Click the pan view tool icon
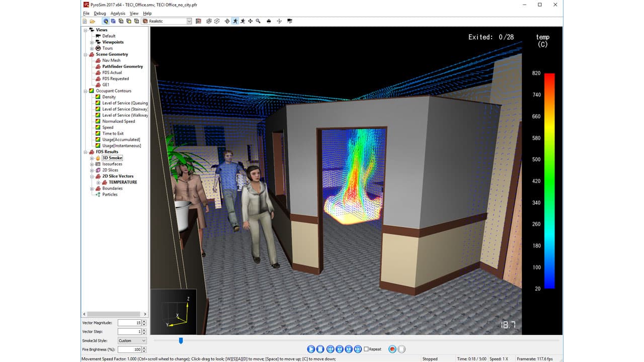 [x=250, y=21]
